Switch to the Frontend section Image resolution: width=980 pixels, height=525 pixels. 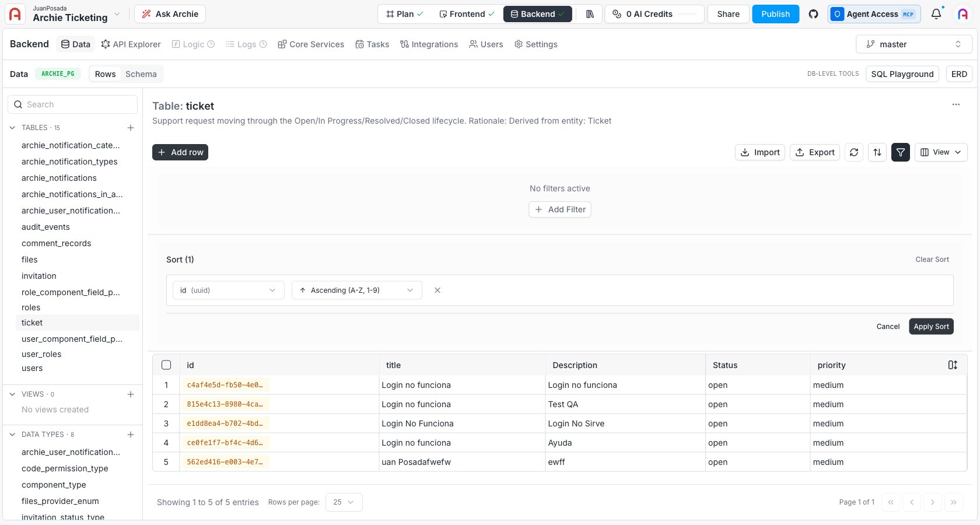click(x=467, y=14)
